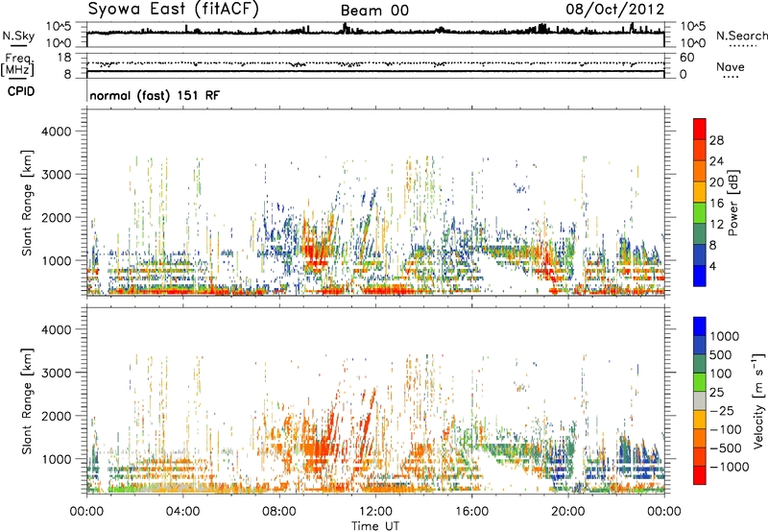Click the date "08/Oct/2012"

(x=615, y=10)
